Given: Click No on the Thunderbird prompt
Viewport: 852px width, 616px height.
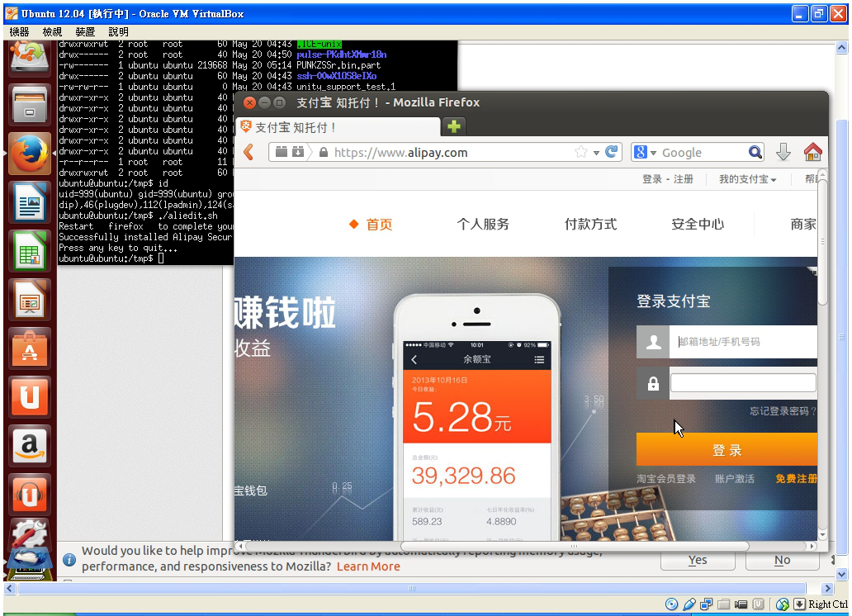Looking at the screenshot, I should (x=782, y=560).
